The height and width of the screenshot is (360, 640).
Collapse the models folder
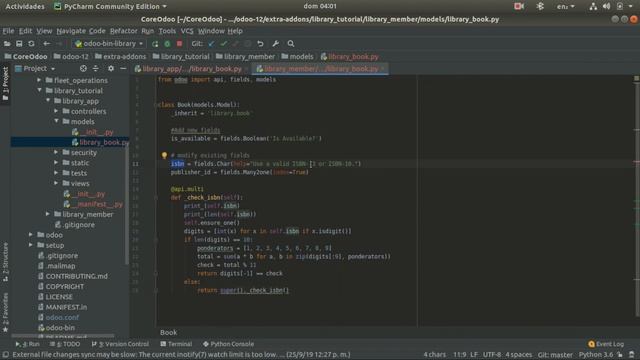pos(56,121)
